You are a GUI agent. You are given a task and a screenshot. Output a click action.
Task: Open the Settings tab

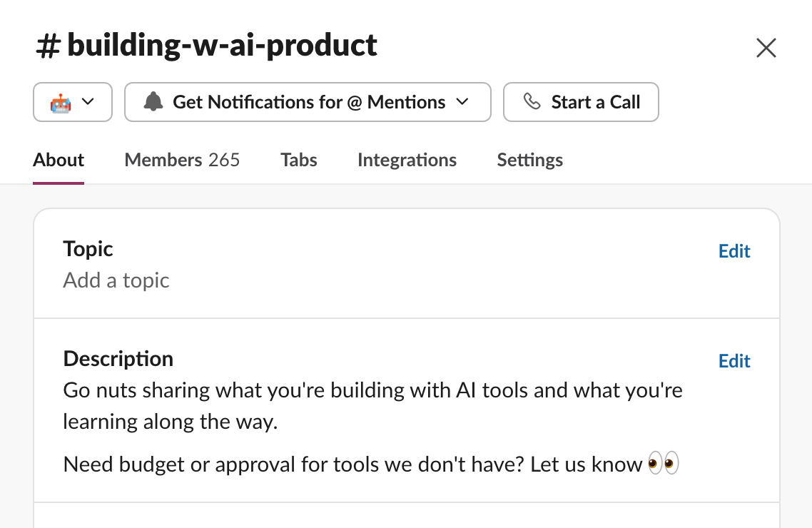pyautogui.click(x=529, y=160)
